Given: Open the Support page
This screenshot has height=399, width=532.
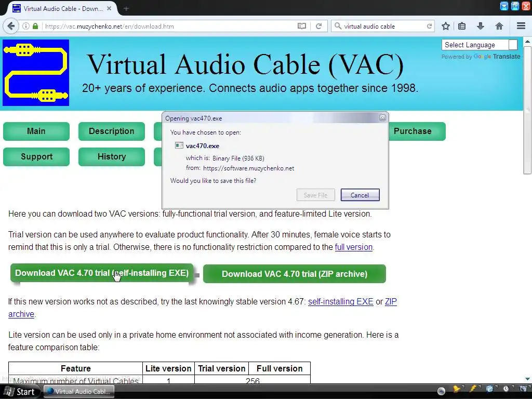Looking at the screenshot, I should [x=36, y=157].
